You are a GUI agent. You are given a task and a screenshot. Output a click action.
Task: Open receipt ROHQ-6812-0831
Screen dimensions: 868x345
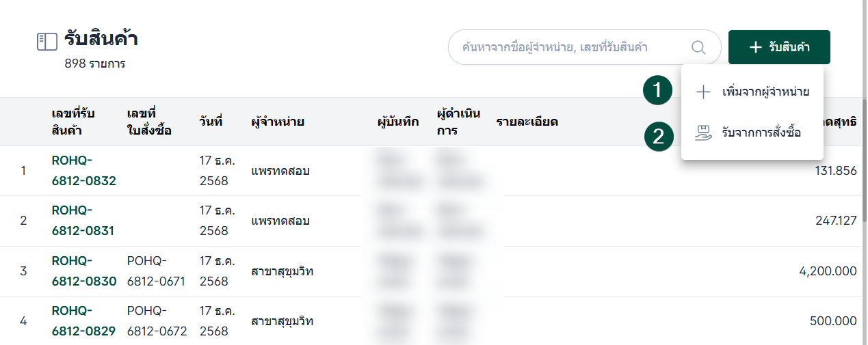tap(83, 220)
